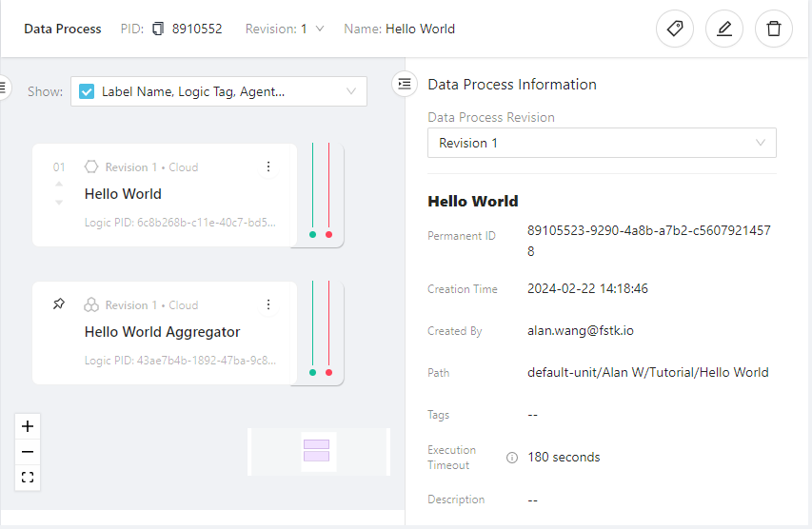Click the pin icon on Hello World Aggregator

point(59,304)
